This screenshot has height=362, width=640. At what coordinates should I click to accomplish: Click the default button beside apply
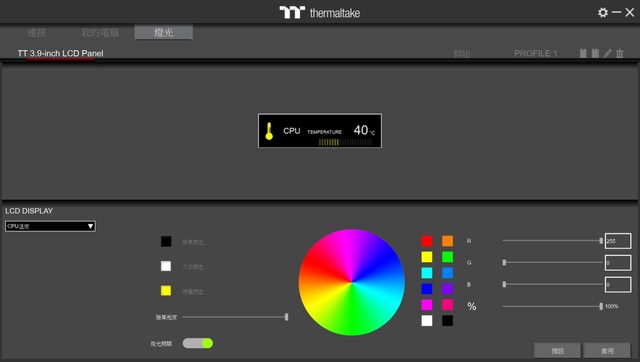coord(557,351)
